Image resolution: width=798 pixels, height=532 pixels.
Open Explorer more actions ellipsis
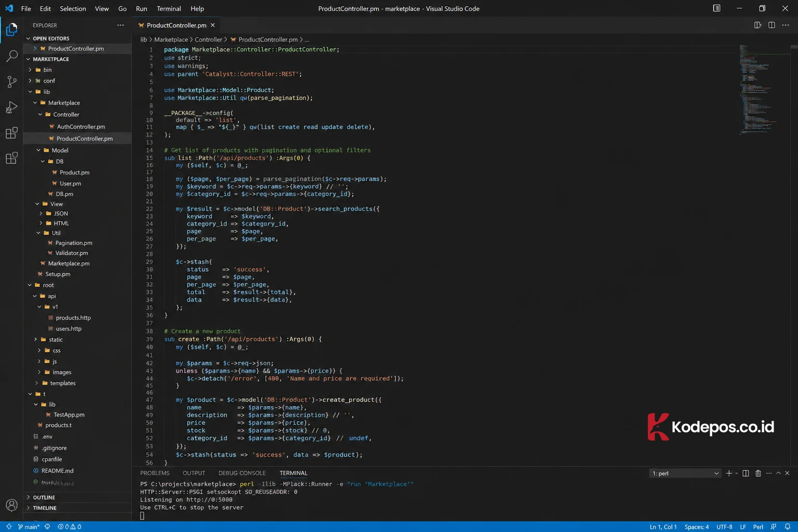click(x=121, y=25)
